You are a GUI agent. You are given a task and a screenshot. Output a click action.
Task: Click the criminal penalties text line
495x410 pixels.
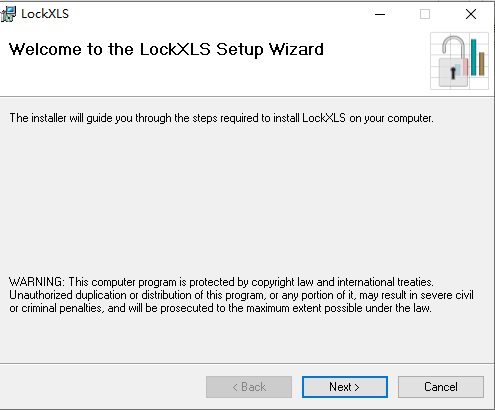point(220,308)
